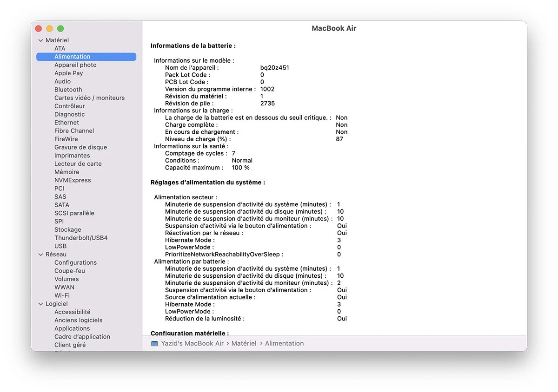Viewport: 558px width, 392px height.
Task: Select Mémoire in sidebar
Action: (x=67, y=172)
